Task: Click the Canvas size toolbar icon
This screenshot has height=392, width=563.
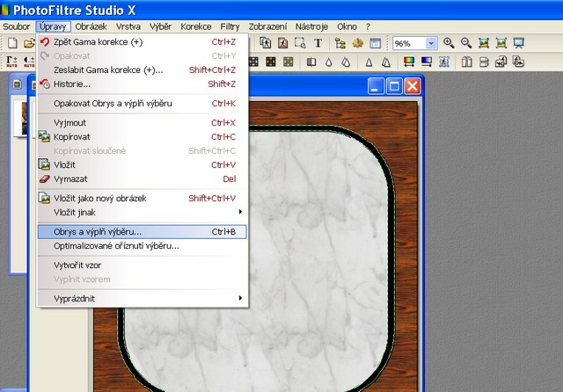Action: pos(282,43)
